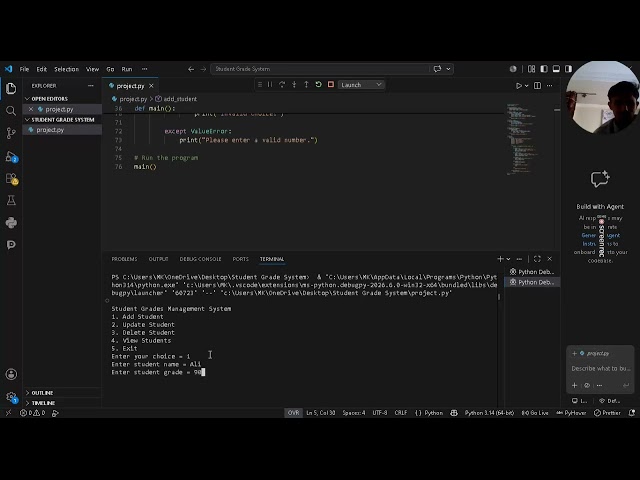Expand the Timeline section

(63, 403)
